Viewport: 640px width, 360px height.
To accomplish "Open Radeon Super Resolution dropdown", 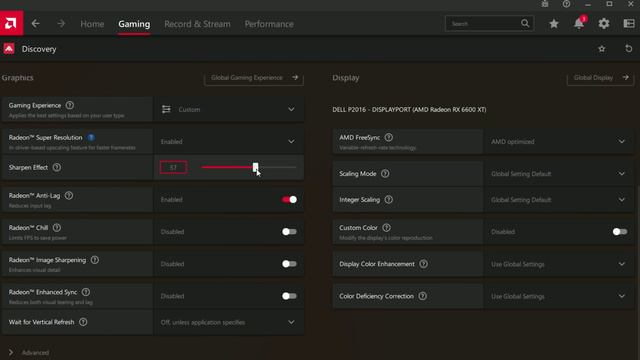I will click(229, 142).
